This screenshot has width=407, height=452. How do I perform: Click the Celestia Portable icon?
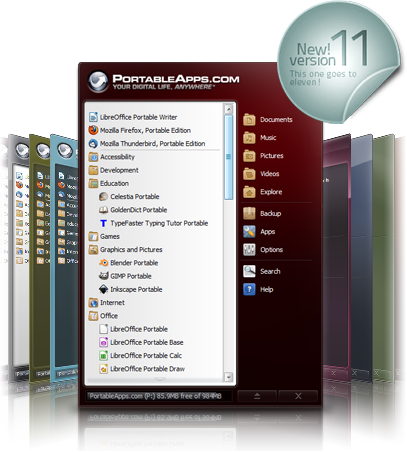[x=103, y=197]
